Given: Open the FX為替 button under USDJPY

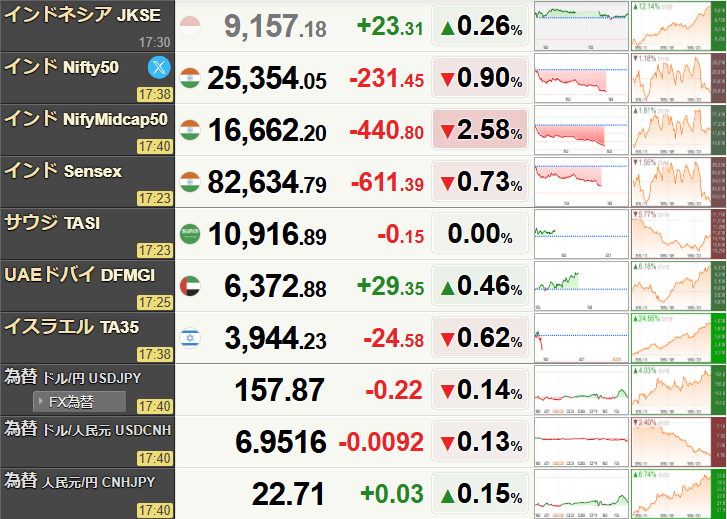Looking at the screenshot, I should click(x=79, y=402).
